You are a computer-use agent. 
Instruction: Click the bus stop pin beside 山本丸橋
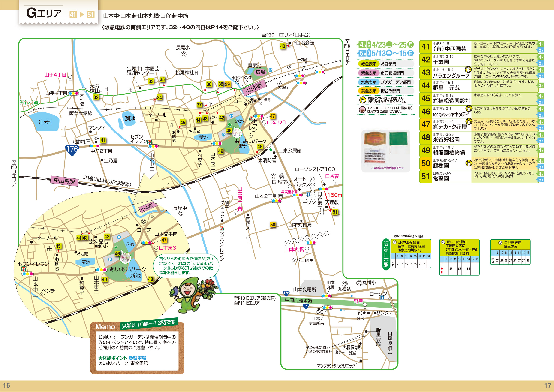pos(307,249)
